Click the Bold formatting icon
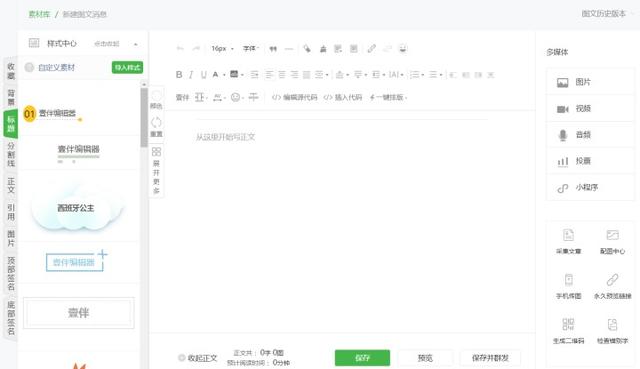 (x=179, y=75)
